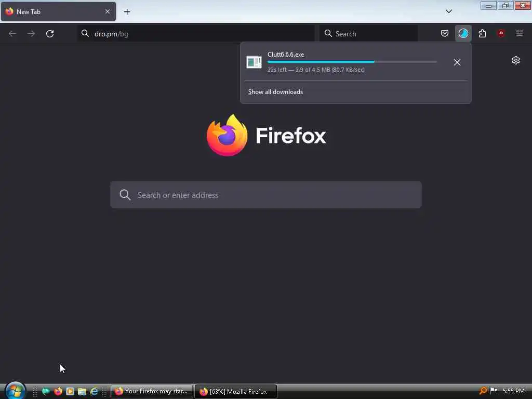The image size is (532, 399).
Task: Expand the list all tabs chevron
Action: coord(448,11)
